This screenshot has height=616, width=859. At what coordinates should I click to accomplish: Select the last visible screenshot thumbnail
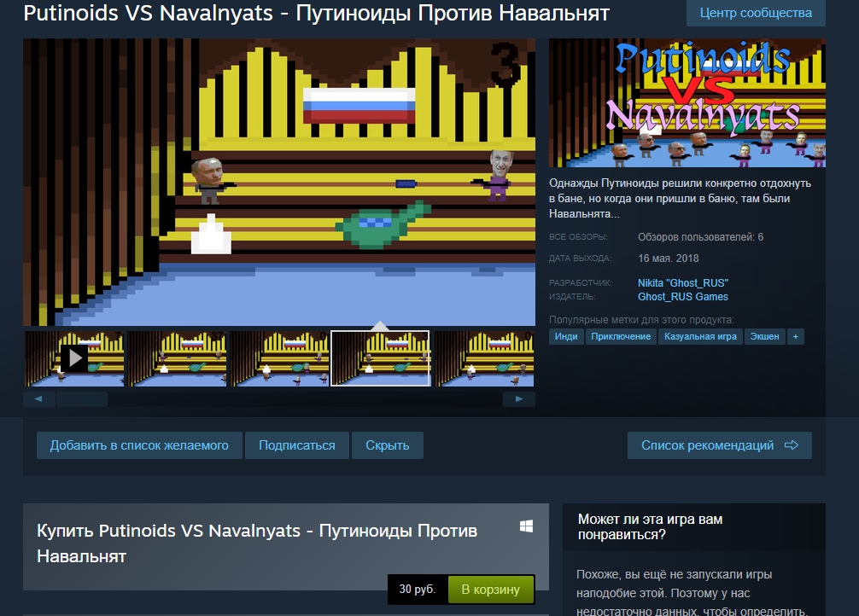tap(483, 358)
